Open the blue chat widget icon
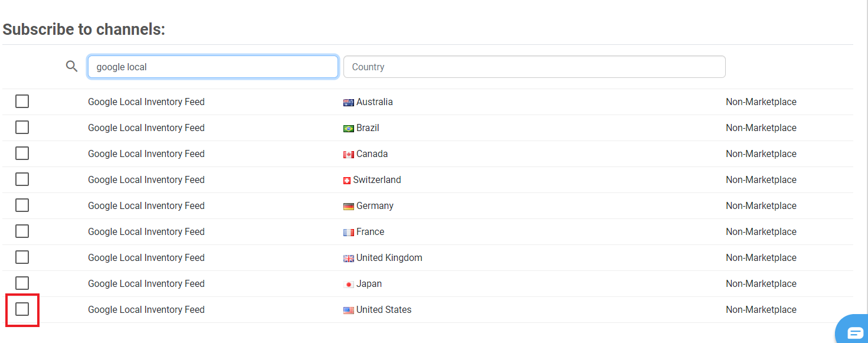Image resolution: width=868 pixels, height=343 pixels. pyautogui.click(x=854, y=333)
